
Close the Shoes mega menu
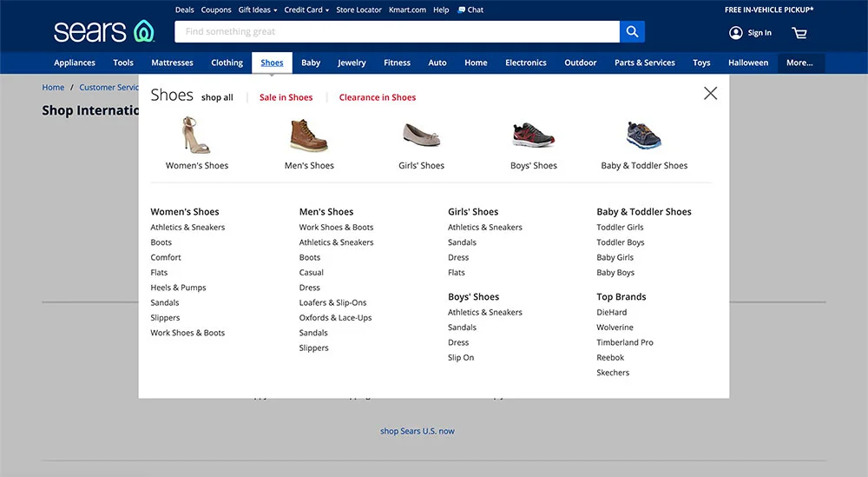coord(710,93)
